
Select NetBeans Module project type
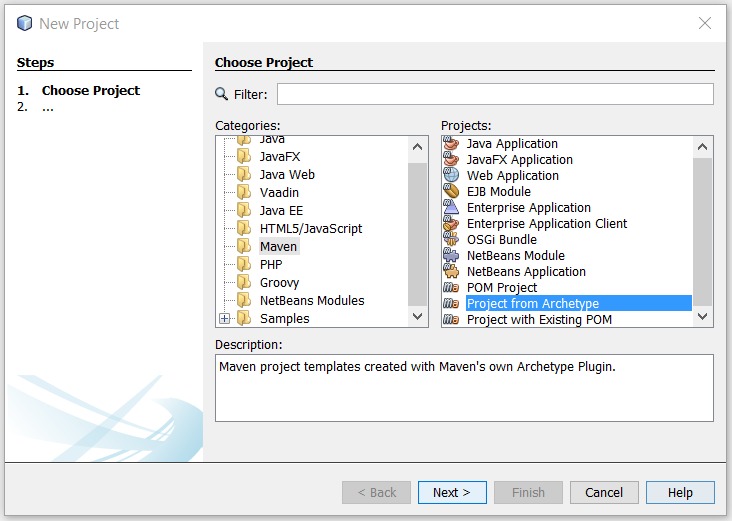516,255
